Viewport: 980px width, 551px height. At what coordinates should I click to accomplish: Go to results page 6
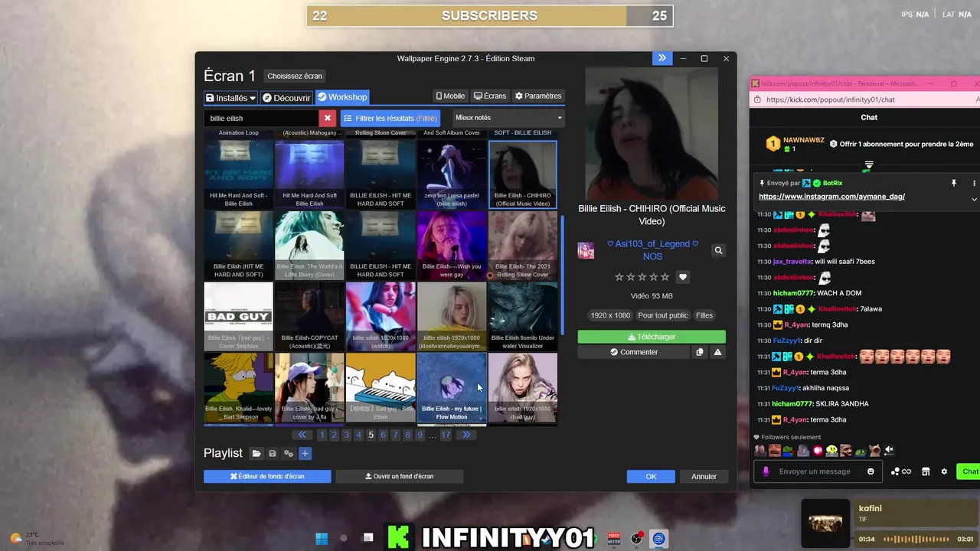[384, 435]
